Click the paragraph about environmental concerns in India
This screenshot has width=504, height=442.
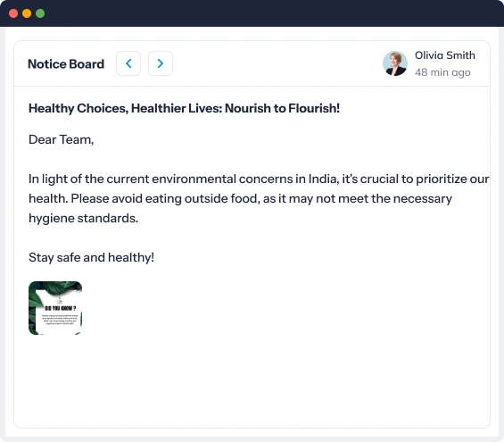coord(259,198)
